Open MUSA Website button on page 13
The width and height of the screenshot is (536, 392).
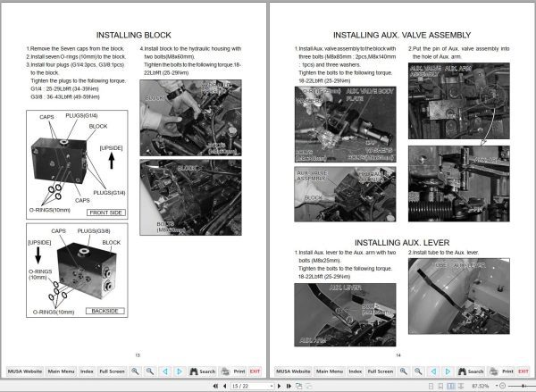point(25,371)
